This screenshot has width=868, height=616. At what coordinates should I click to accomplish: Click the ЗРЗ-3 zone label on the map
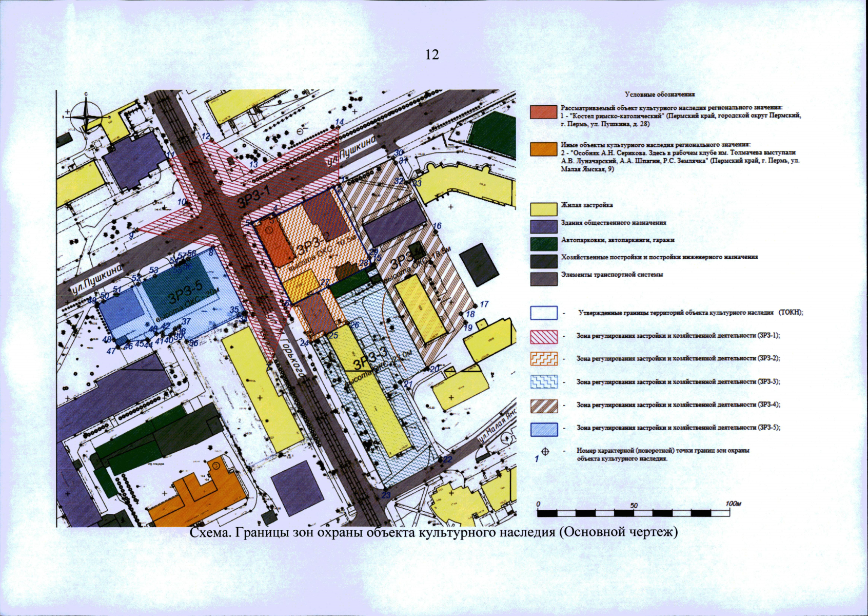click(x=370, y=358)
